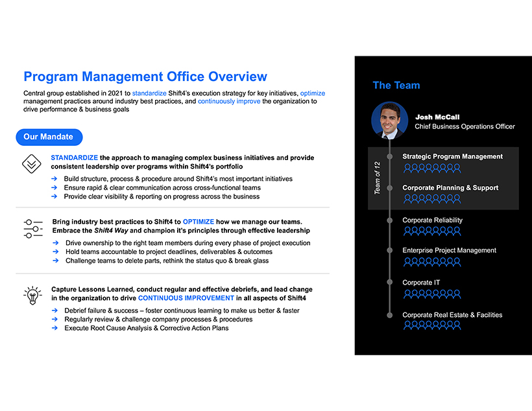The image size is (532, 411).
Task: Click the blue OPTIMIZE keyword
Action: (x=199, y=222)
